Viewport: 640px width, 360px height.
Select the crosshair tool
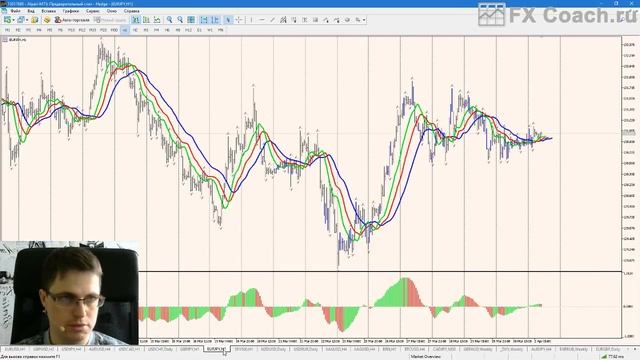point(239,20)
